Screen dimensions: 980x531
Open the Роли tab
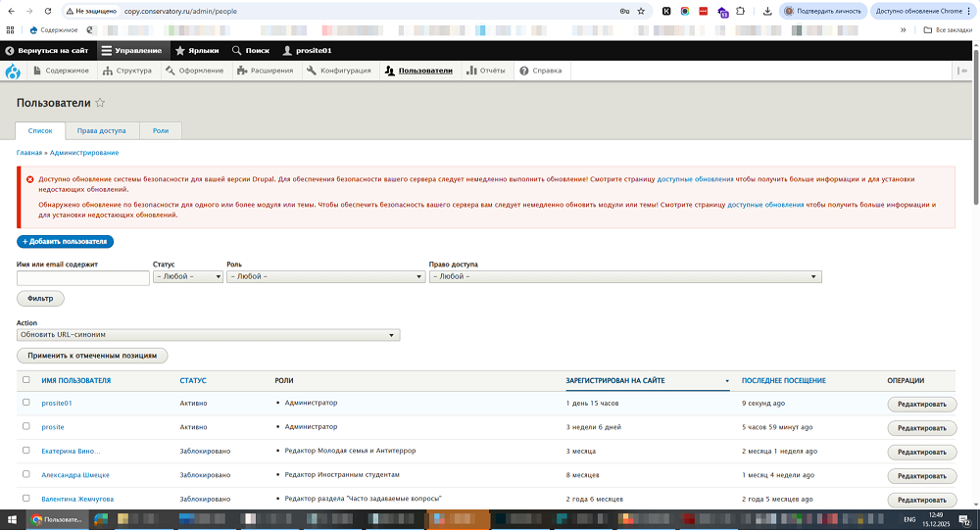pos(161,130)
